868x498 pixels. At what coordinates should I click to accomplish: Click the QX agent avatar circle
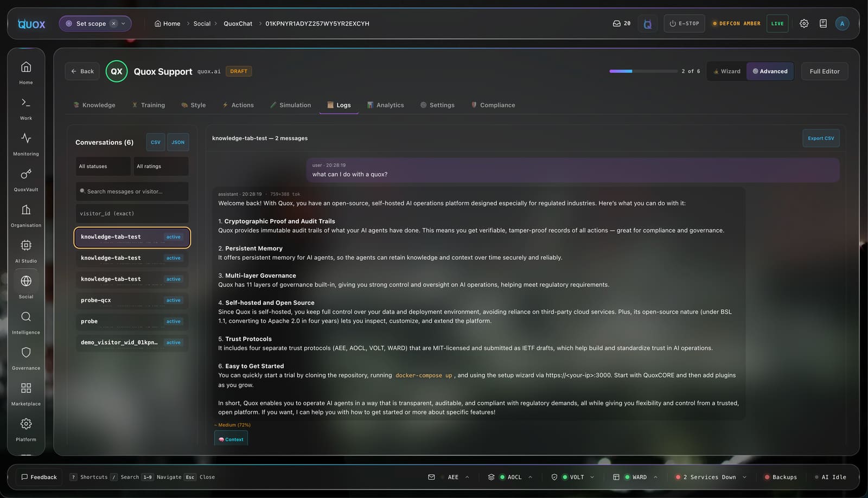point(117,71)
